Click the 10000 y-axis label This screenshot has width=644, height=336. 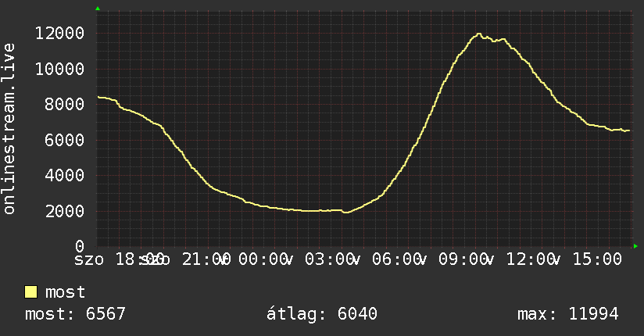point(59,69)
